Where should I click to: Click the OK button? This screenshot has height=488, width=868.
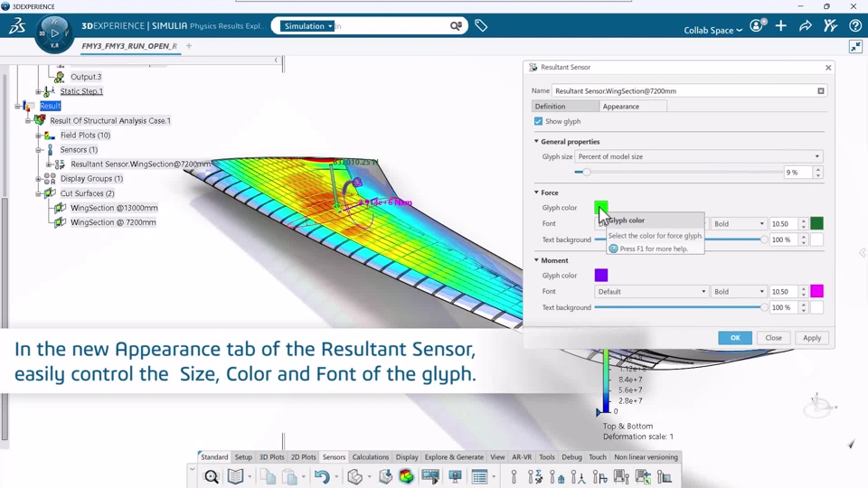click(735, 338)
